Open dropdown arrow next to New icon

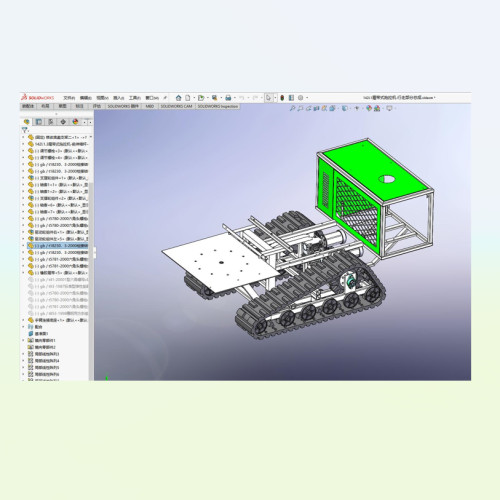click(x=194, y=98)
